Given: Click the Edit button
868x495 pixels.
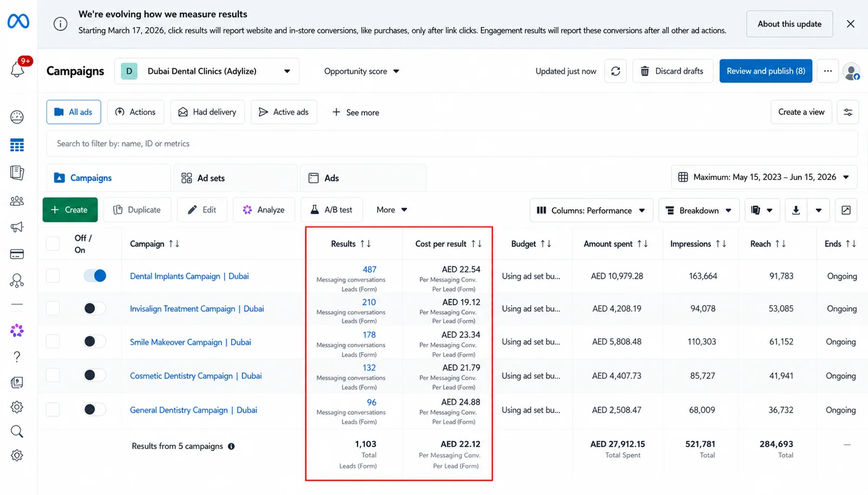Looking at the screenshot, I should [202, 210].
